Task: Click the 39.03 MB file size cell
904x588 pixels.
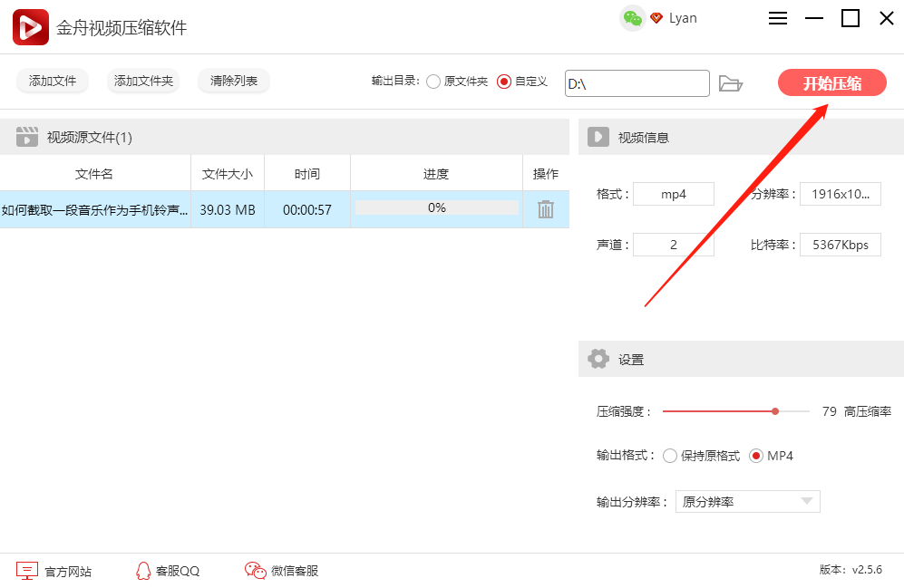Action: [228, 209]
